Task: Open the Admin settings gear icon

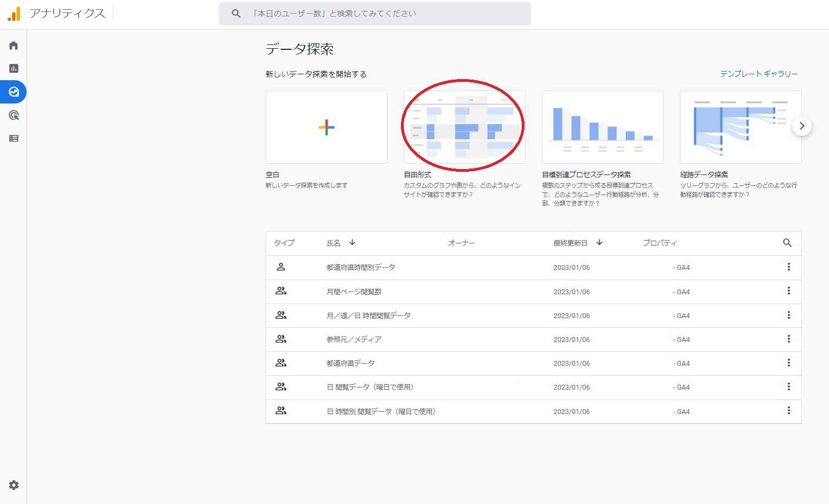Action: tap(14, 485)
